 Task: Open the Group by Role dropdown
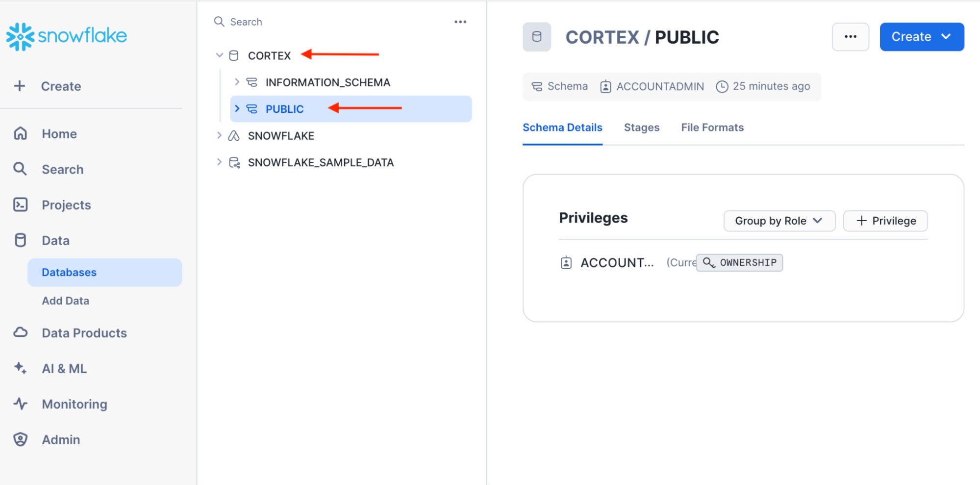(779, 221)
